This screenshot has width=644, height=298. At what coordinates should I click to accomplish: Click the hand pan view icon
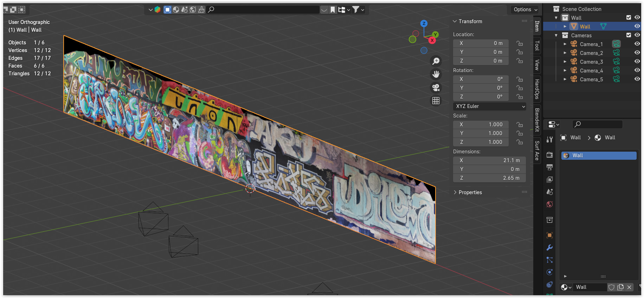(x=436, y=74)
